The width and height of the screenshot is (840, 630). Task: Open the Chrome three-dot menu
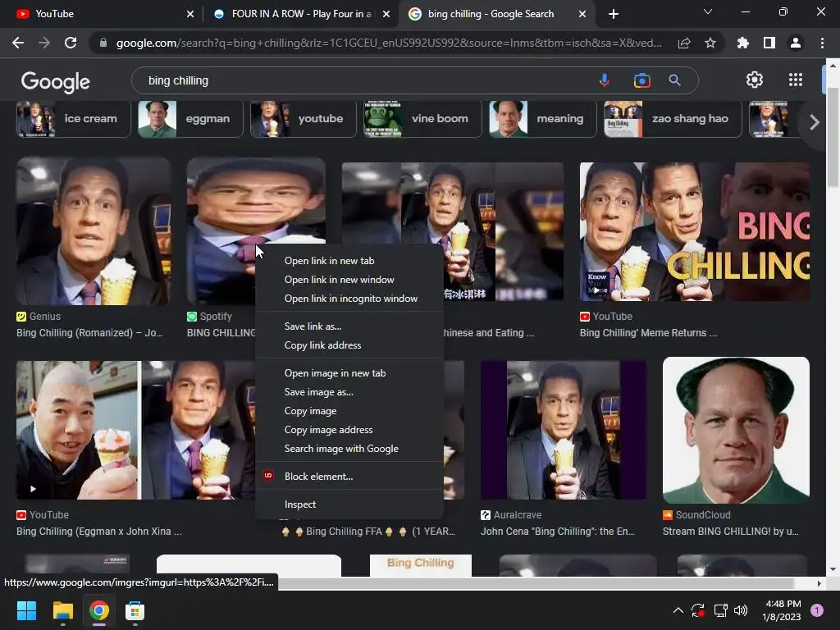[822, 43]
